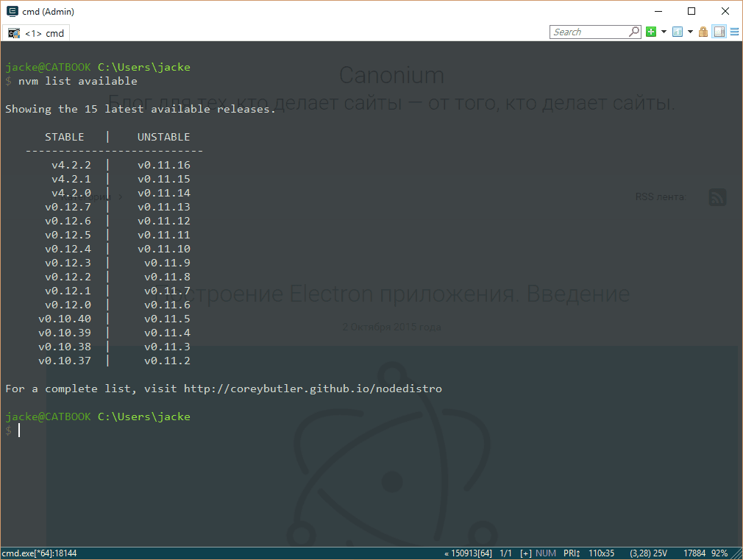743x560 pixels.
Task: Click the 1/1 console count in status bar
Action: click(505, 553)
